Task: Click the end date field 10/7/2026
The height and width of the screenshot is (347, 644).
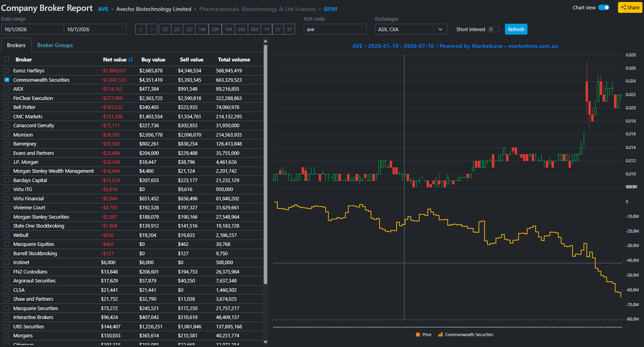Action: 95,30
